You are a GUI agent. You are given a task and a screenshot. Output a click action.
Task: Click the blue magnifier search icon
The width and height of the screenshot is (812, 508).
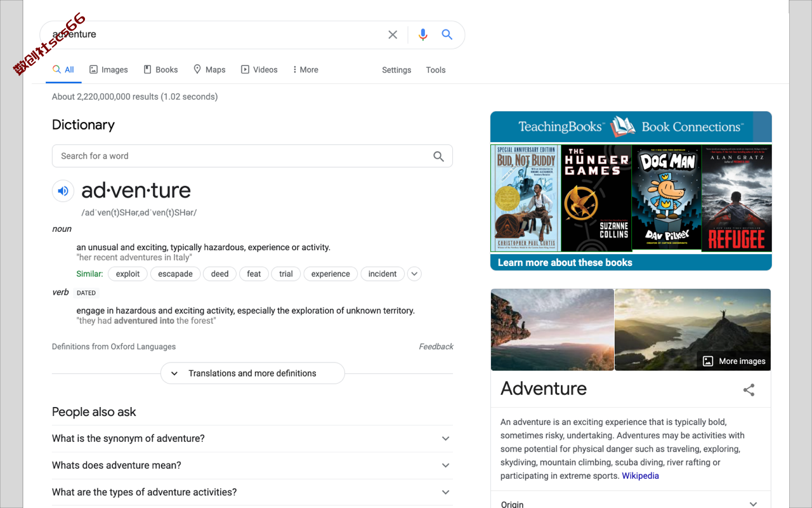click(447, 34)
